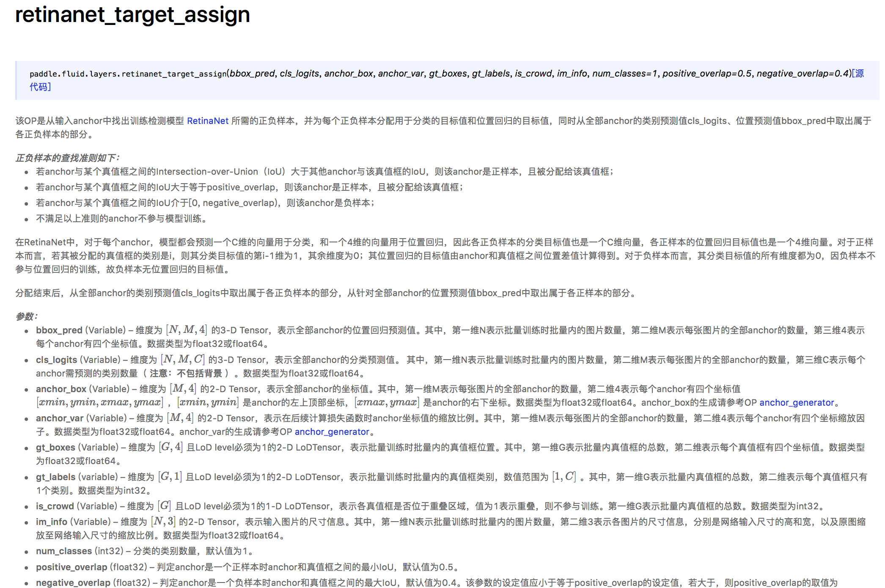Click the bold anchor_var parameter name
This screenshot has width=885, height=588.
click(60, 418)
